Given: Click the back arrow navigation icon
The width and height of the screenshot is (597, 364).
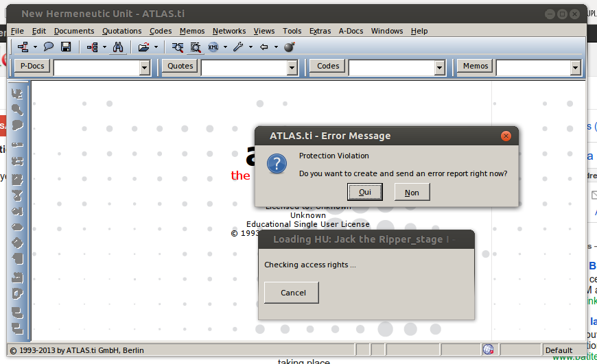Looking at the screenshot, I should click(x=264, y=47).
